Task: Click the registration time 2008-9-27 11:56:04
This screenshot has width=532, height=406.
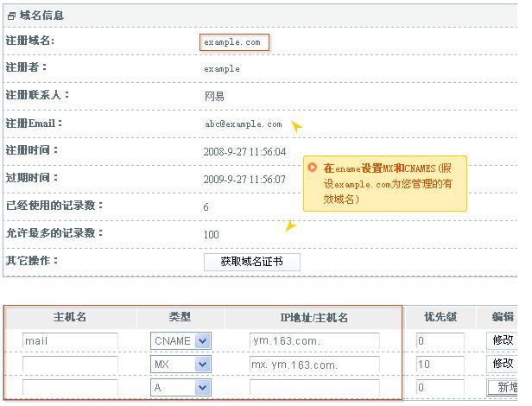Action: tap(244, 151)
